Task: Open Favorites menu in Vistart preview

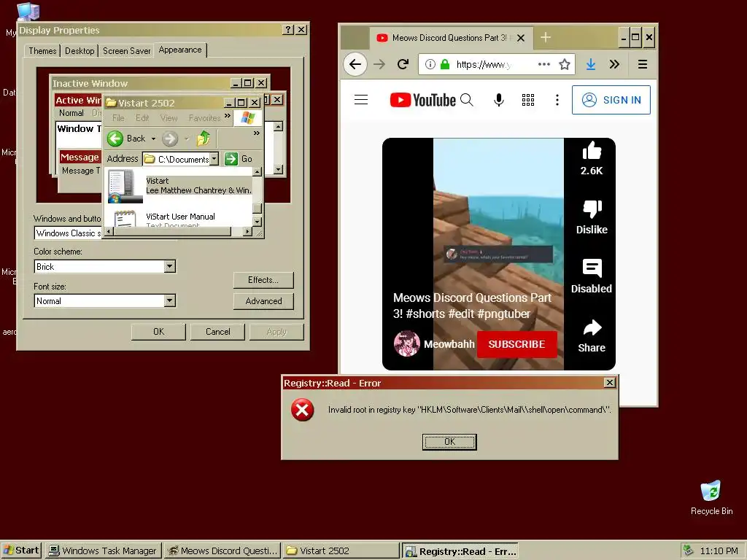Action: tap(204, 118)
